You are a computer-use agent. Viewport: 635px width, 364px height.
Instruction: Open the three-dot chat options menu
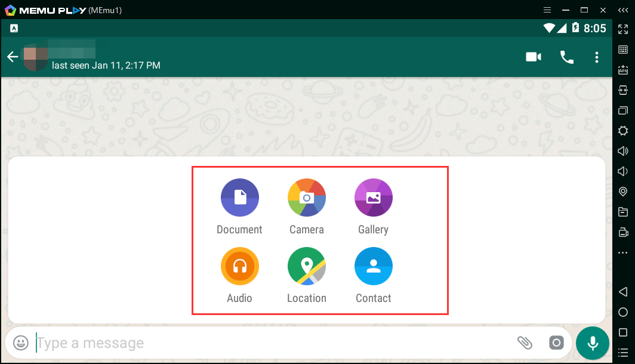[x=597, y=57]
